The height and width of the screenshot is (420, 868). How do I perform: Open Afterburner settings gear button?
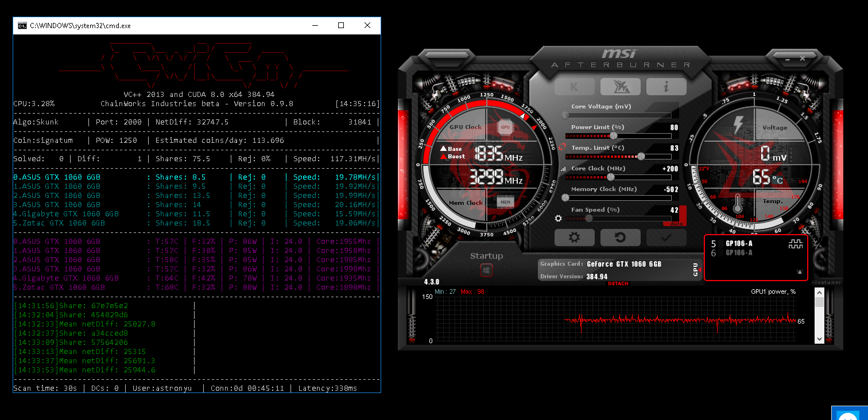pos(574,237)
